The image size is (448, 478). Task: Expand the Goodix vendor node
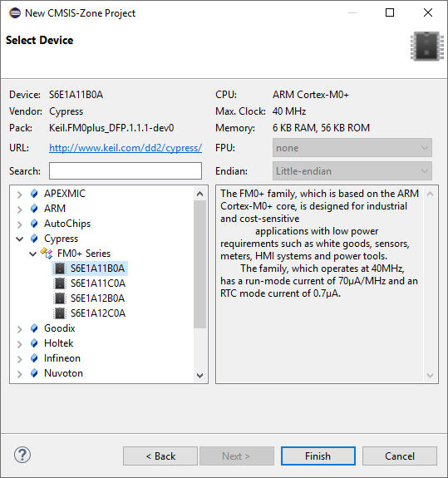point(19,329)
